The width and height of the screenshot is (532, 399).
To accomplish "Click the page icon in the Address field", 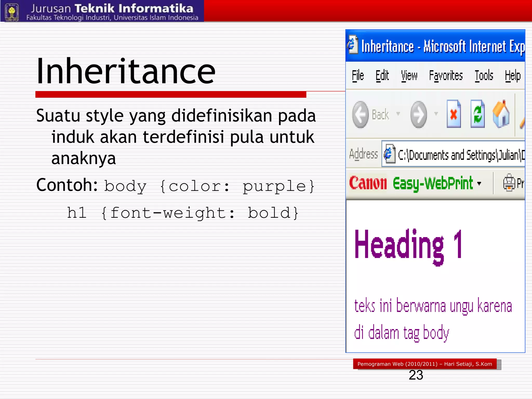I will pyautogui.click(x=389, y=154).
